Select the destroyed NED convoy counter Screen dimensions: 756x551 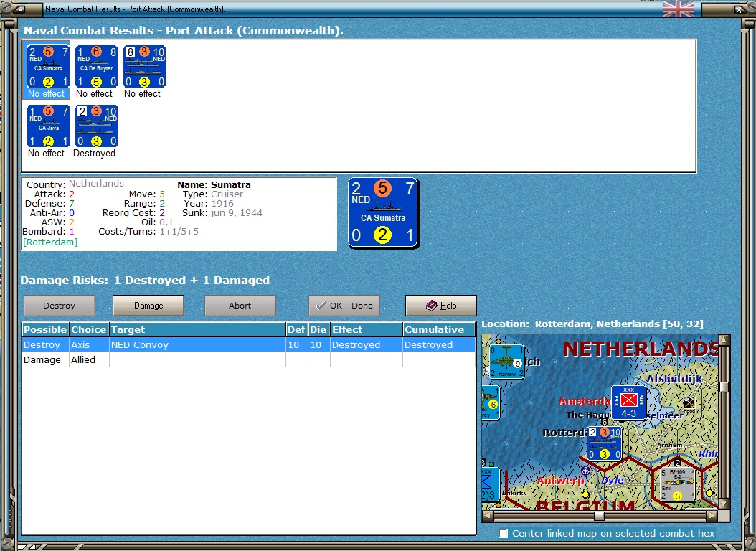click(x=96, y=126)
